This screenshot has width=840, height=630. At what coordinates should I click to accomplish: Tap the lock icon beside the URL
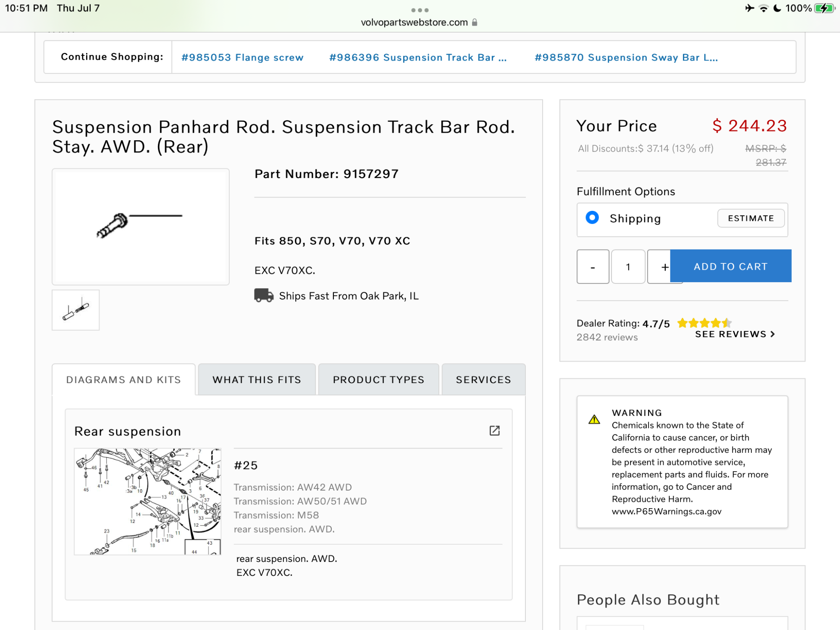[475, 22]
